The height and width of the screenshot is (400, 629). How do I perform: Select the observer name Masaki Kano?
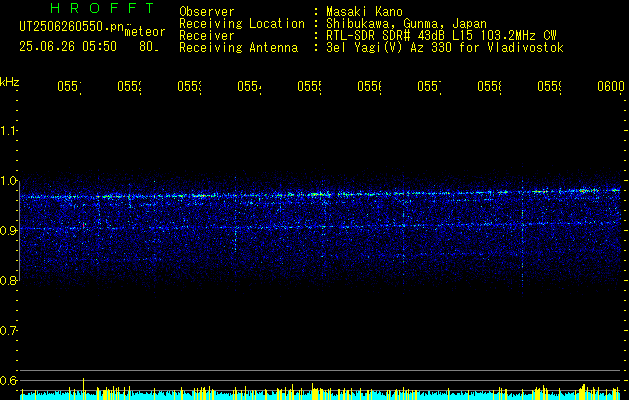click(x=364, y=11)
